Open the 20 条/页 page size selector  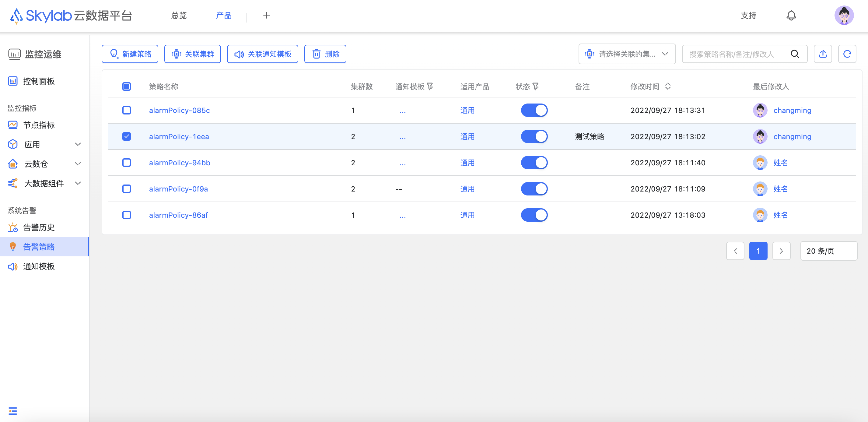pyautogui.click(x=828, y=251)
